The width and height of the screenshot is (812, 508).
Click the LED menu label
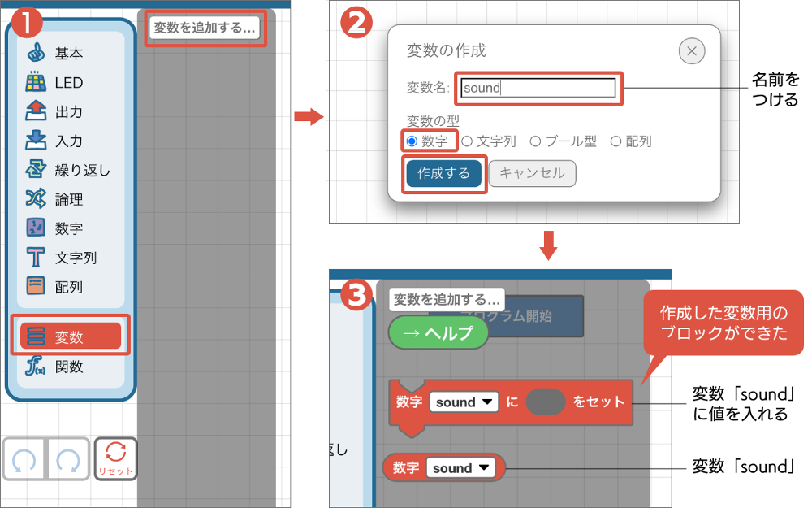point(69,82)
